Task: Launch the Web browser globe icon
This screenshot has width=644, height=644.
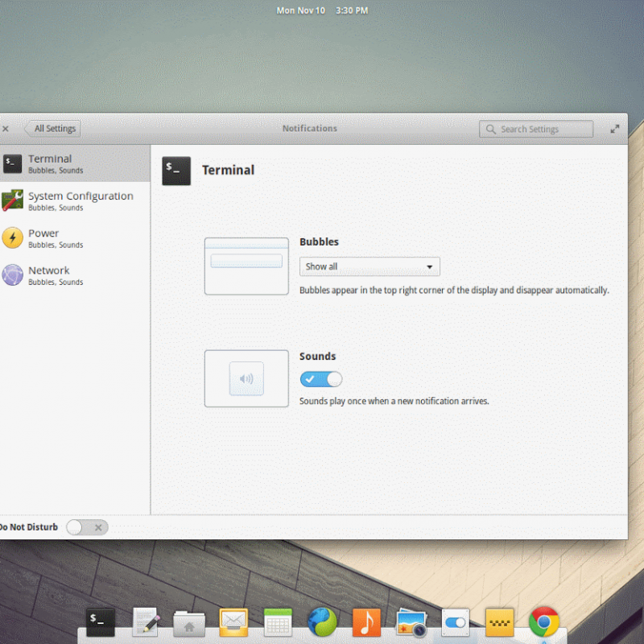Action: tap(322, 620)
